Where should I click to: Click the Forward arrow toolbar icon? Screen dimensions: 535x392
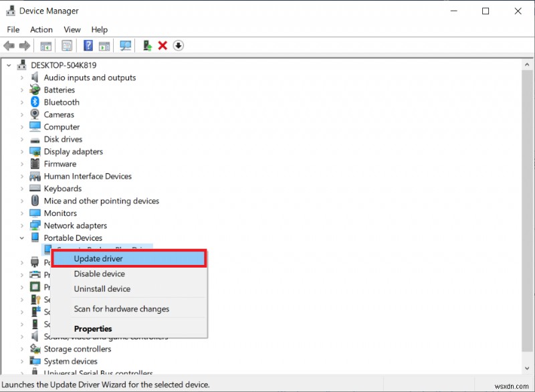coord(25,45)
